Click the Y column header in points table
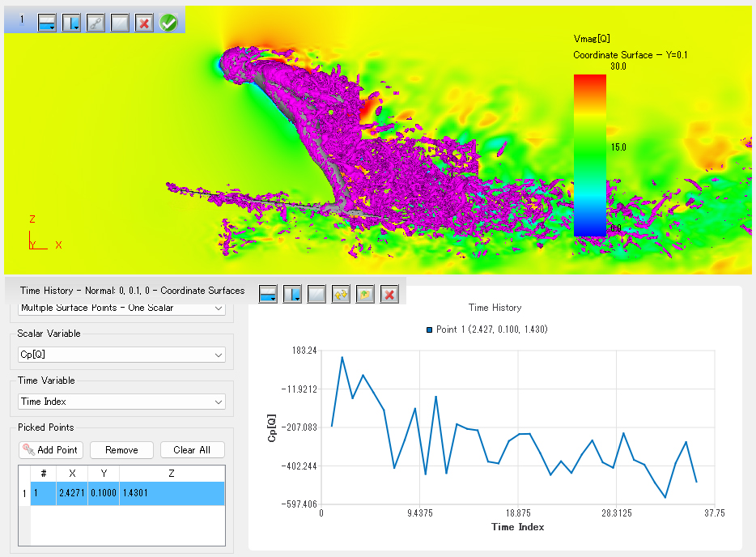The height and width of the screenshot is (557, 756). 104,474
